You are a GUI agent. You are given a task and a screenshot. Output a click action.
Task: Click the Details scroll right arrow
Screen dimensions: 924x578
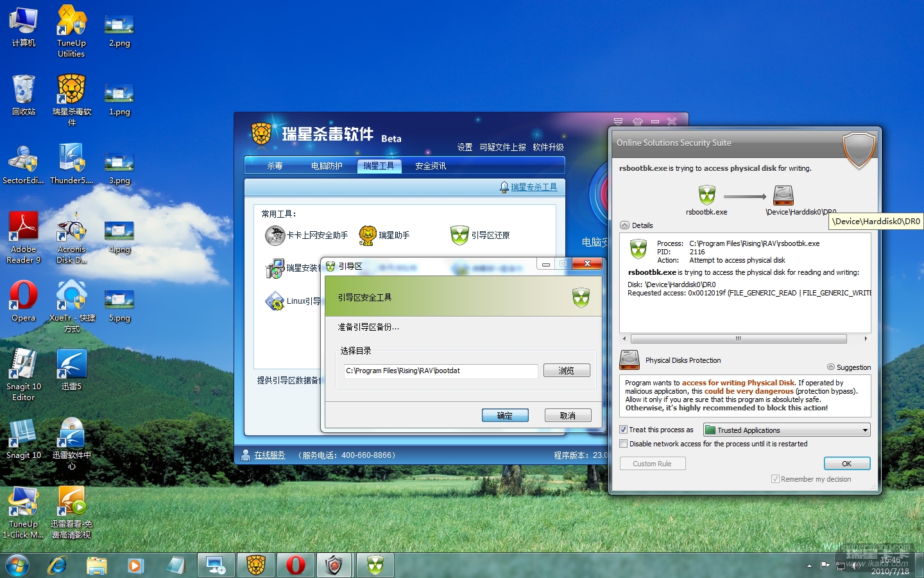[866, 338]
